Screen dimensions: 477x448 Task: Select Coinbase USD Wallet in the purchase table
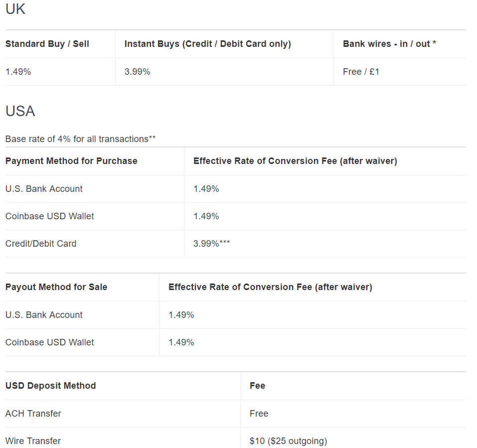[49, 216]
